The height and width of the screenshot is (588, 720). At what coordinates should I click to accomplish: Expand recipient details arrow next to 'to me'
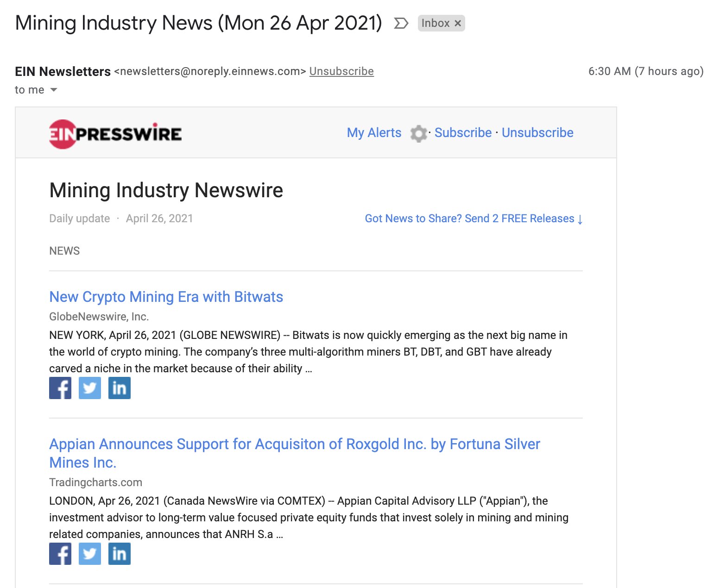point(54,90)
